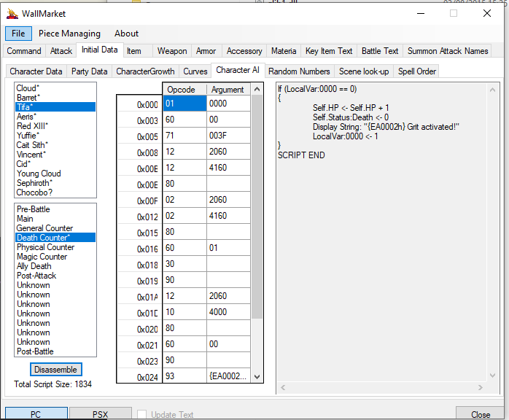The image size is (509, 420).
Task: Click the Argument column header
Action: (228, 89)
